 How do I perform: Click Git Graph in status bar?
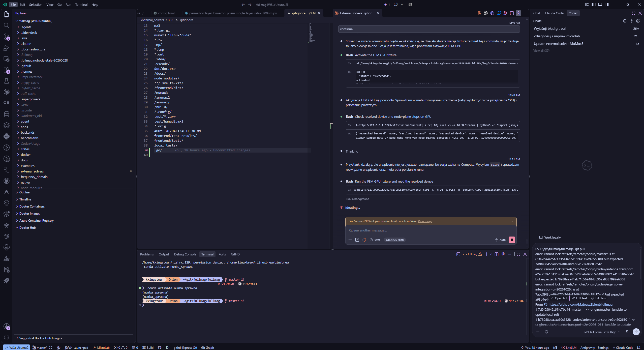tap(207, 347)
